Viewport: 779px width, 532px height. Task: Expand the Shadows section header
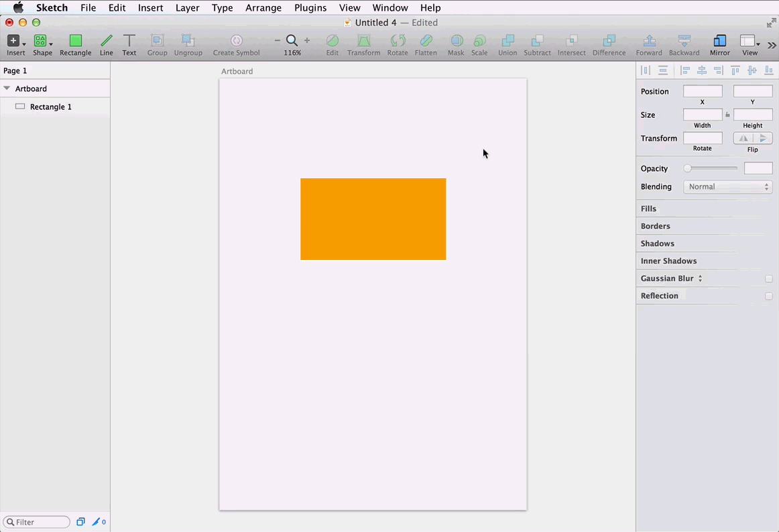(x=657, y=244)
